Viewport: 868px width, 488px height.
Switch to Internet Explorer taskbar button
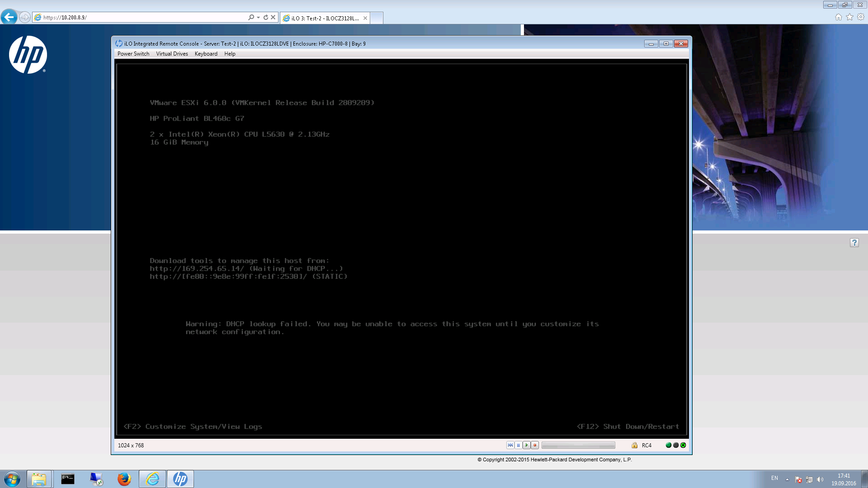[x=152, y=479]
